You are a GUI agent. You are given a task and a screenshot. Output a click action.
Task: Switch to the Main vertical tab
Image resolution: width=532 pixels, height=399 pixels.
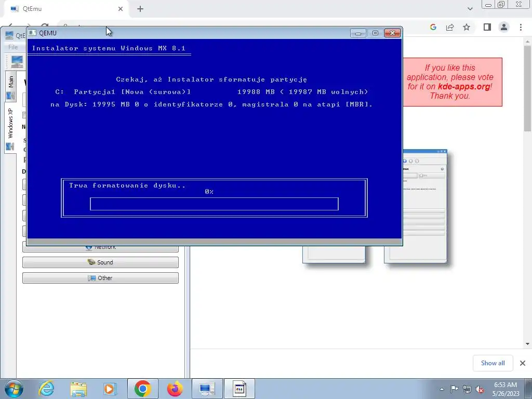pyautogui.click(x=10, y=87)
